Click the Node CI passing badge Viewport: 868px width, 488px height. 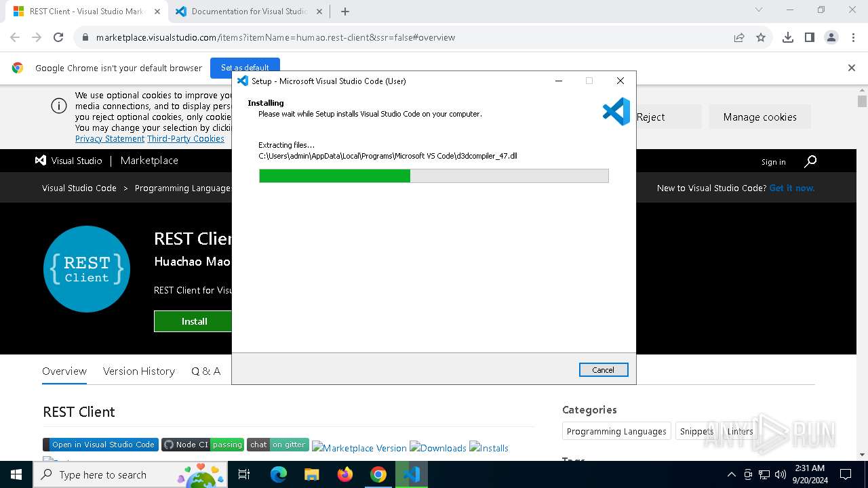[x=203, y=445]
